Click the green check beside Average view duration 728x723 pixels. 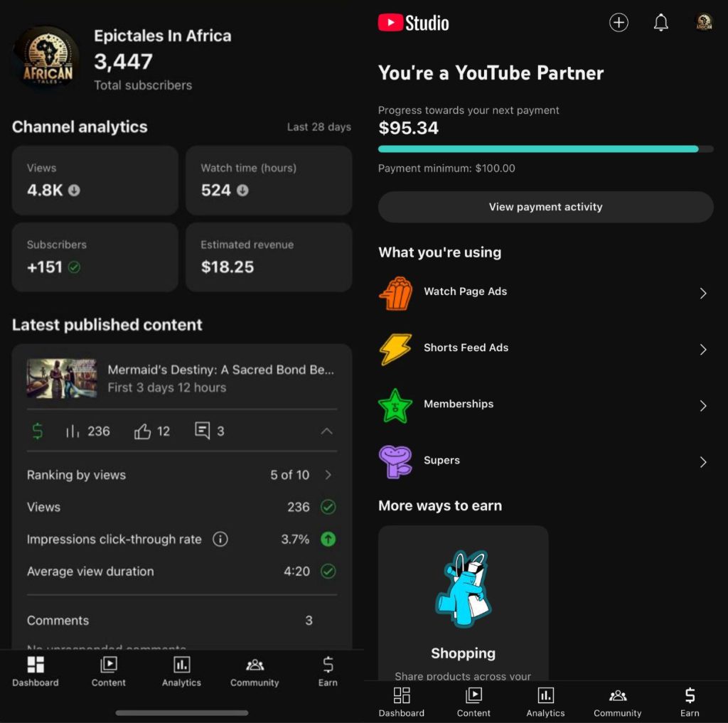pos(328,571)
